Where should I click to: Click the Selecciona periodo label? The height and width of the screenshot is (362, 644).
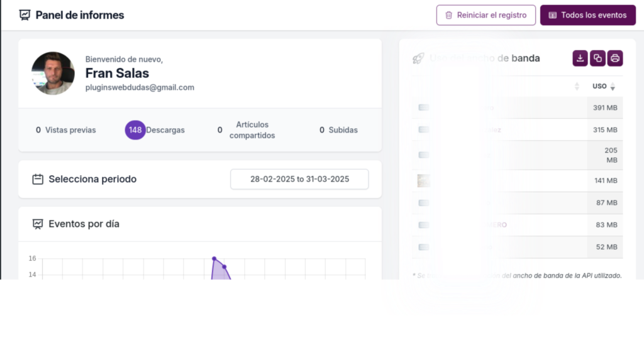(92, 179)
